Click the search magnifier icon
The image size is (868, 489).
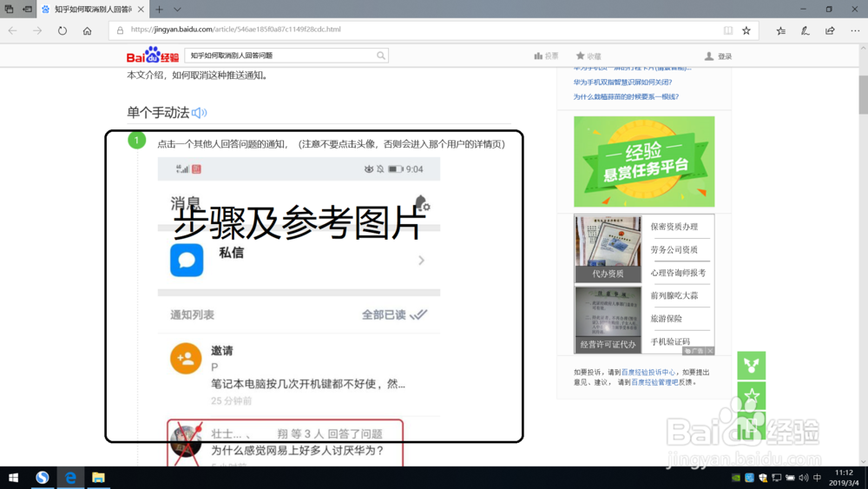tap(381, 56)
